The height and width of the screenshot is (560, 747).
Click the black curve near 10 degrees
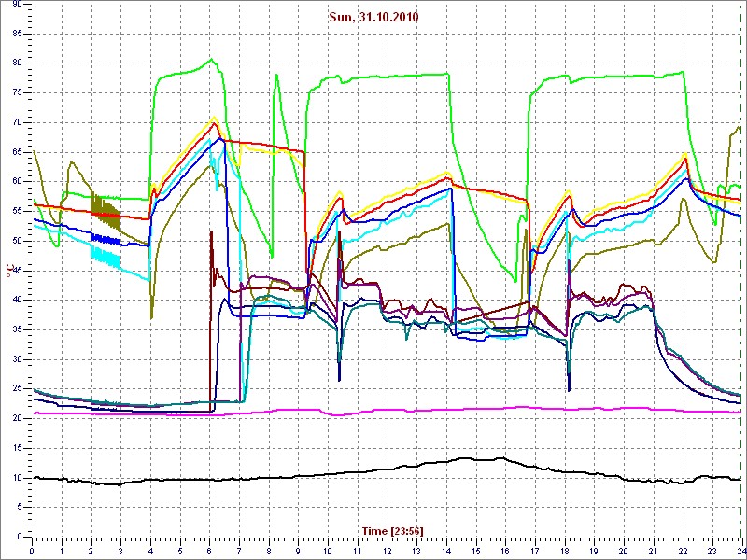pos(280,477)
